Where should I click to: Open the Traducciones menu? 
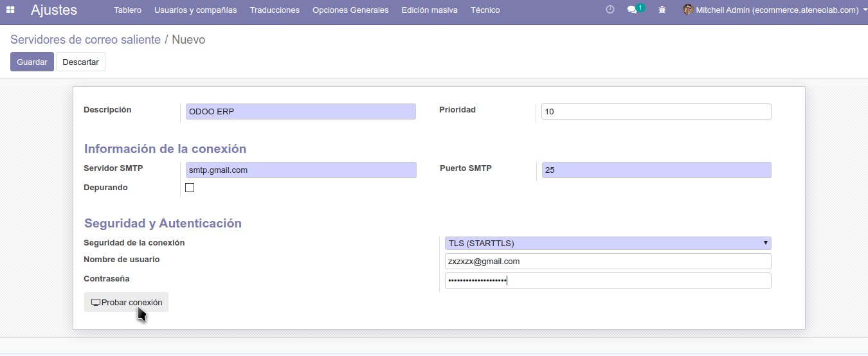275,10
